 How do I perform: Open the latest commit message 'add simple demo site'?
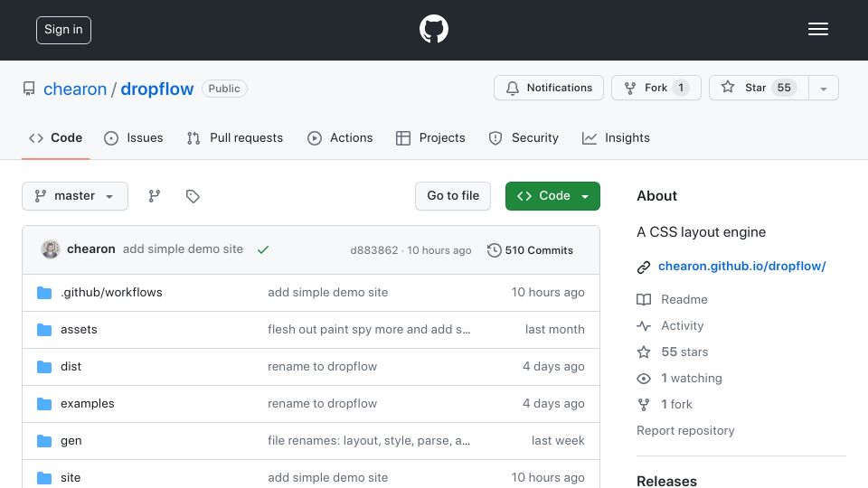183,249
